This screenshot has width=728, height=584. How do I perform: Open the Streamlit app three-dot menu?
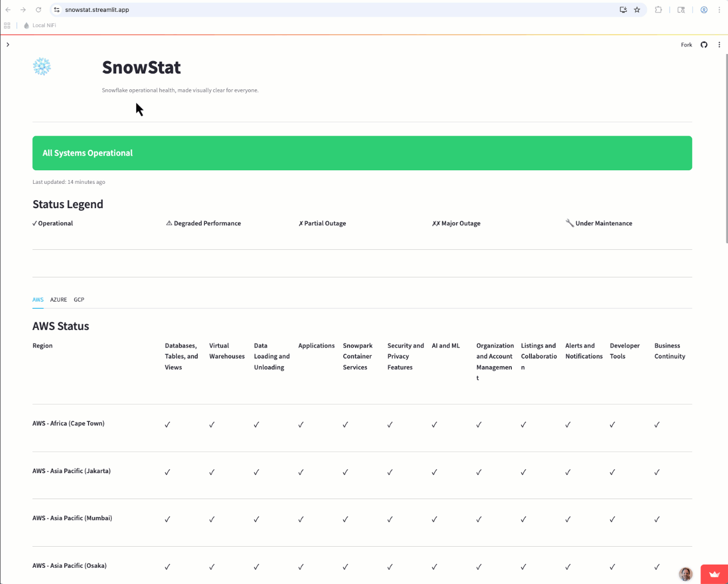[x=719, y=45]
